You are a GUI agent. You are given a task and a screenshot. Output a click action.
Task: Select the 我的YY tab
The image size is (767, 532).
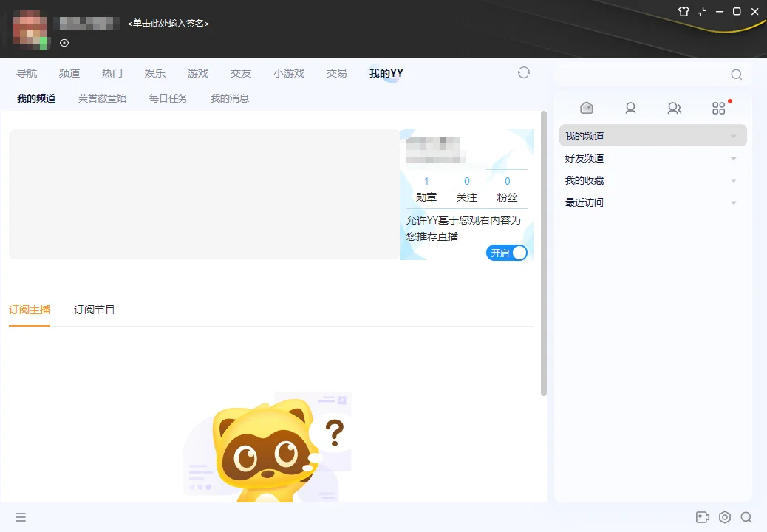click(386, 73)
